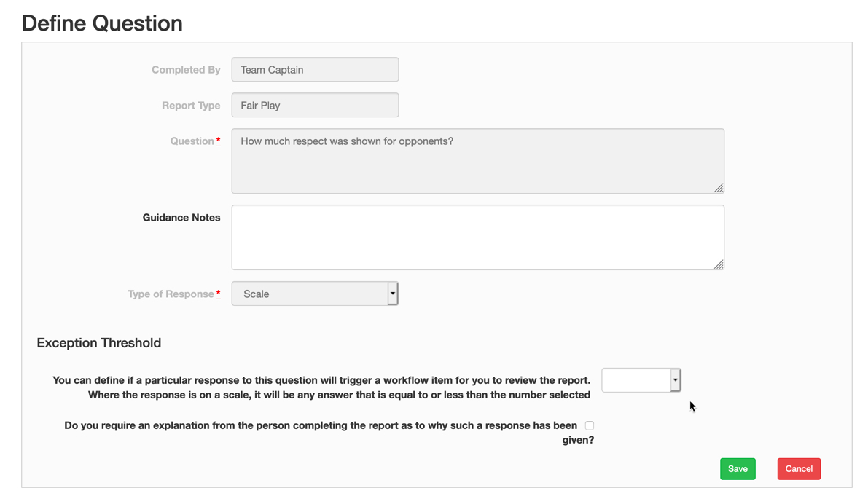Click the text starting "You can define if a particular response"
The height and width of the screenshot is (504, 868).
pyautogui.click(x=321, y=387)
